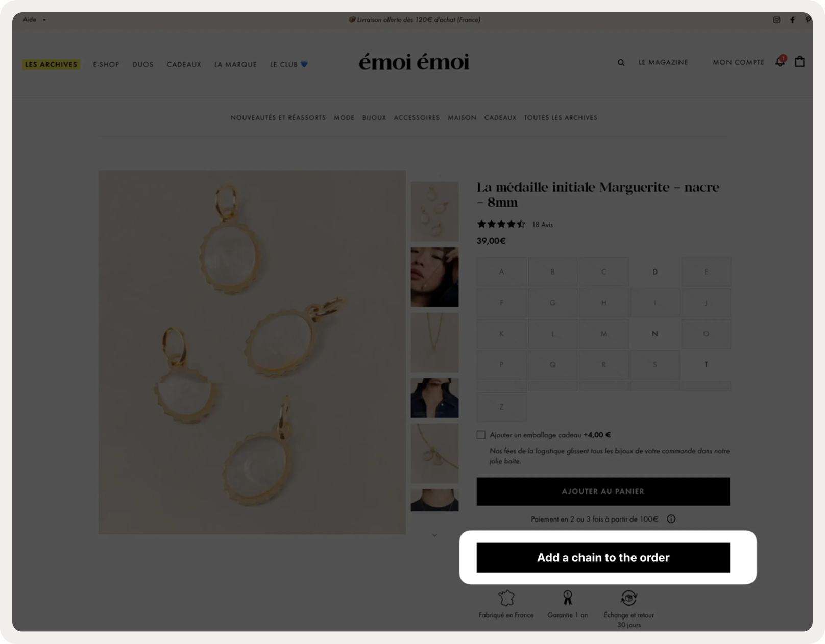Click the notification bell icon
Screen dimensions: 825x644
coord(780,62)
